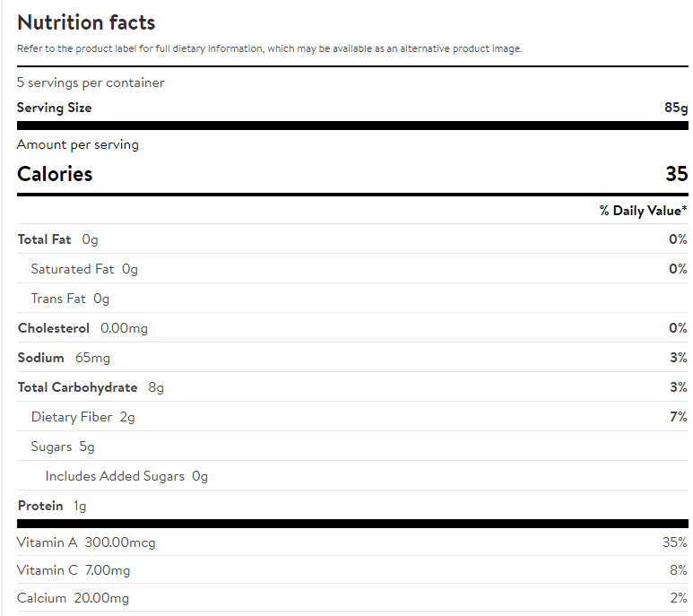Click the calories value 35

coord(676,174)
